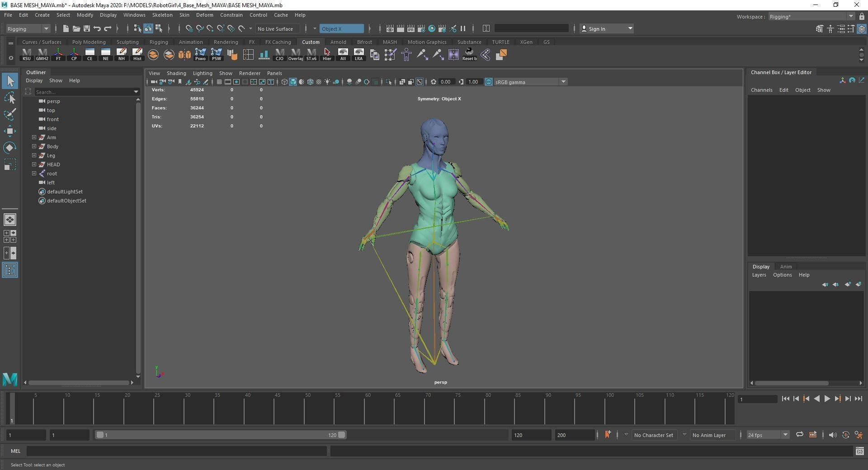
Task: Click the PSW shelf button
Action: [x=217, y=55]
